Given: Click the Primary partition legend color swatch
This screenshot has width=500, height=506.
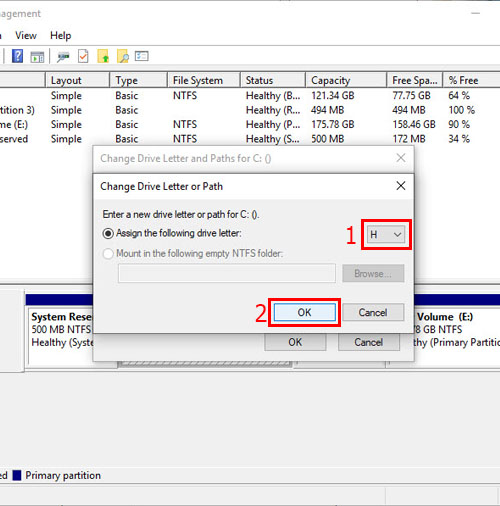Looking at the screenshot, I should point(17,475).
